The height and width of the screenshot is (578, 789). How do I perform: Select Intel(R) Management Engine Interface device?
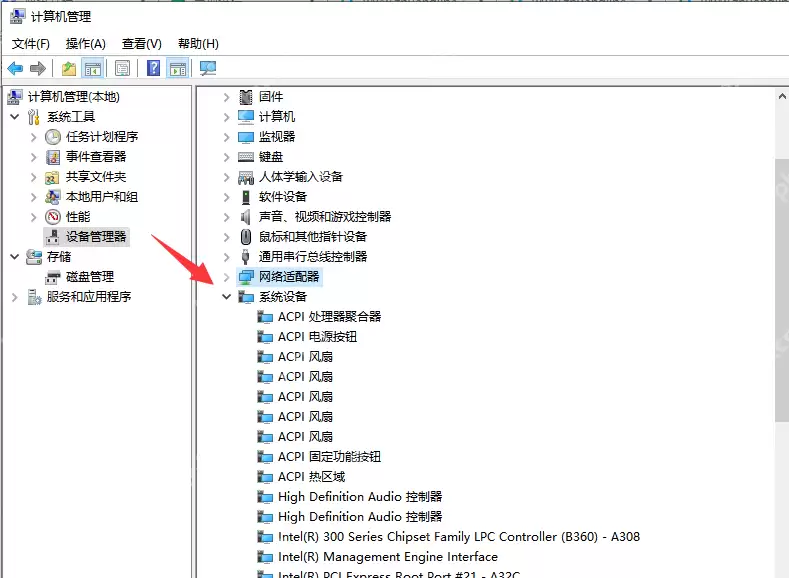pos(387,557)
